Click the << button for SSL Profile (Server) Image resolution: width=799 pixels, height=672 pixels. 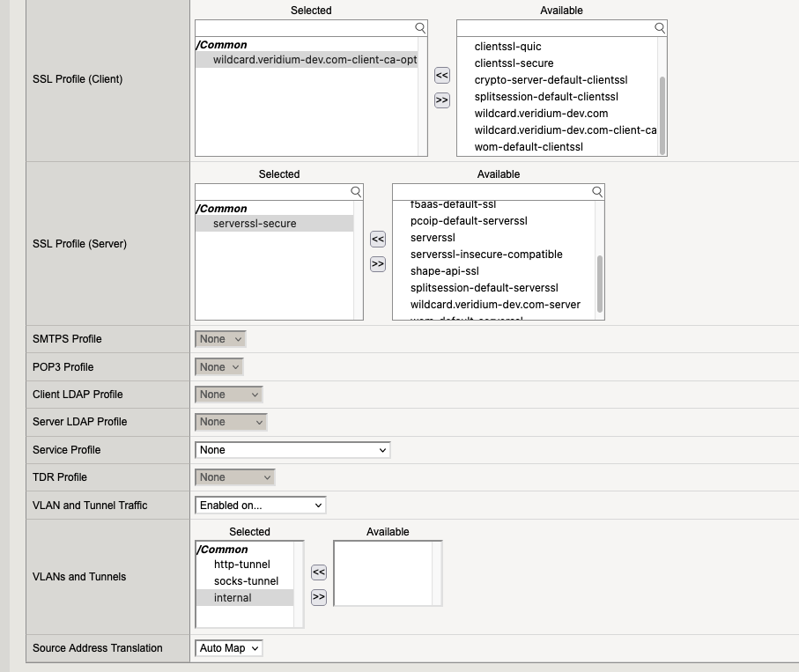pyautogui.click(x=378, y=239)
